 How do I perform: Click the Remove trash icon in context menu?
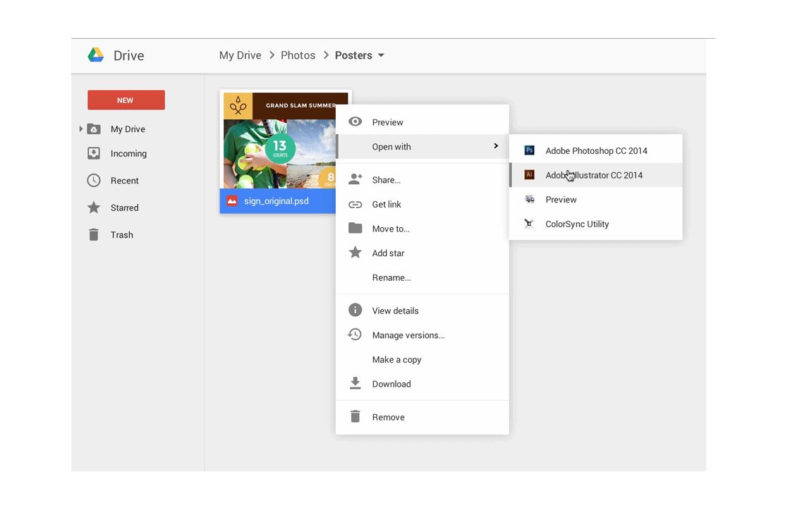point(356,416)
